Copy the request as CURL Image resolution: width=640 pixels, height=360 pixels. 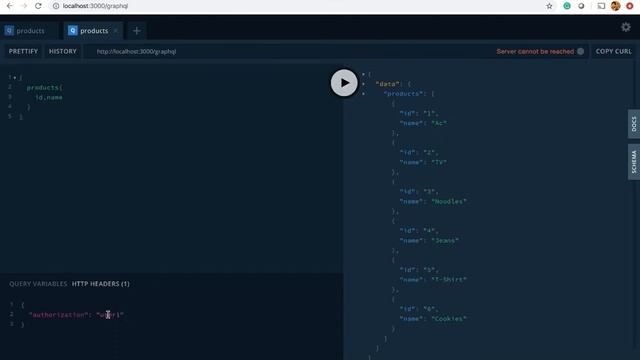pyautogui.click(x=613, y=51)
